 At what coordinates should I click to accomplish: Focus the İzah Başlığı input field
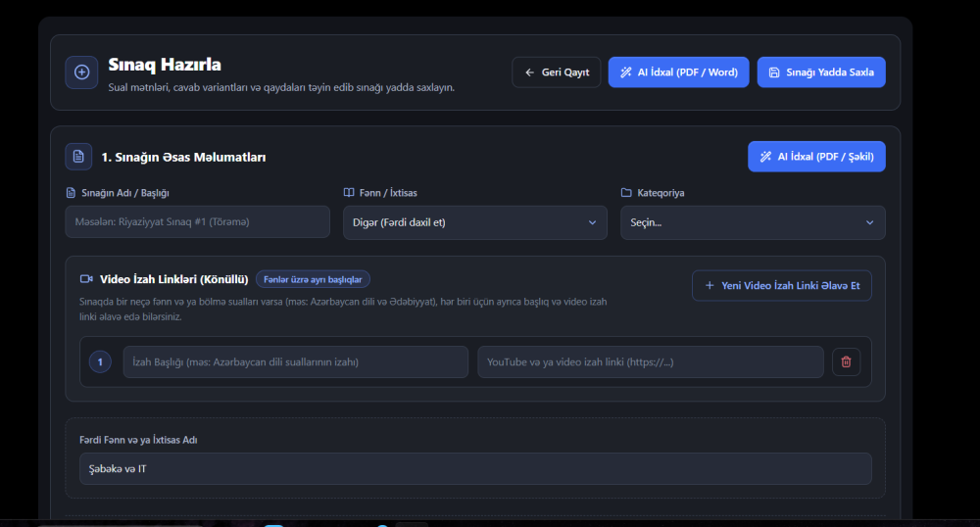[x=296, y=362]
